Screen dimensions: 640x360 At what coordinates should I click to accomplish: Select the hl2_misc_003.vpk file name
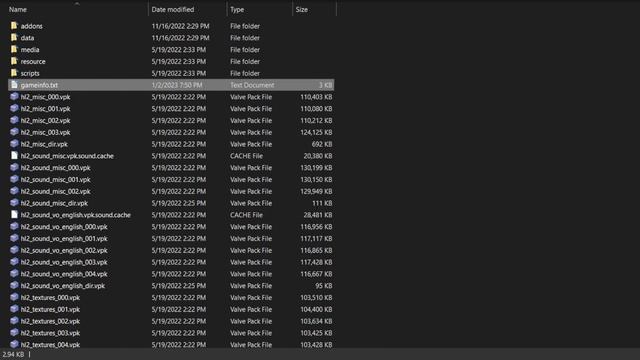point(45,133)
